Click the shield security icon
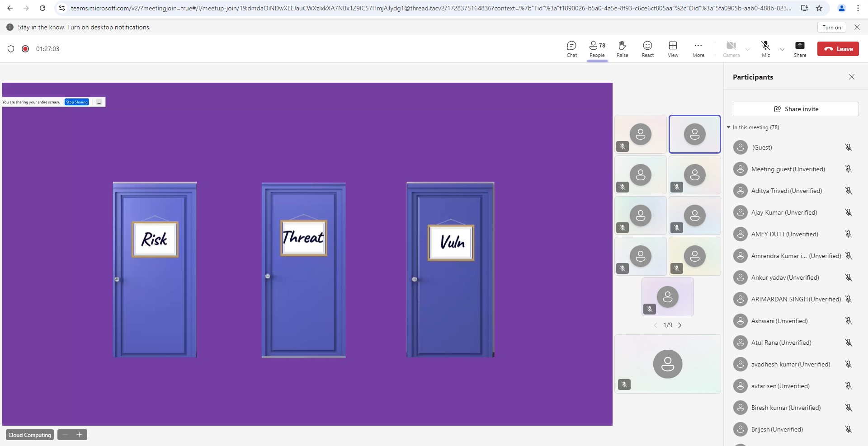This screenshot has height=446, width=868. click(x=11, y=49)
